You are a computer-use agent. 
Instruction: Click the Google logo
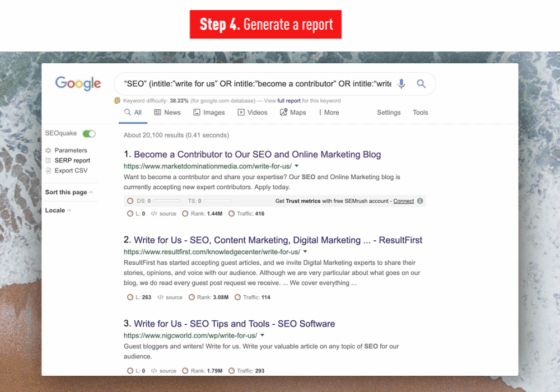(x=78, y=83)
